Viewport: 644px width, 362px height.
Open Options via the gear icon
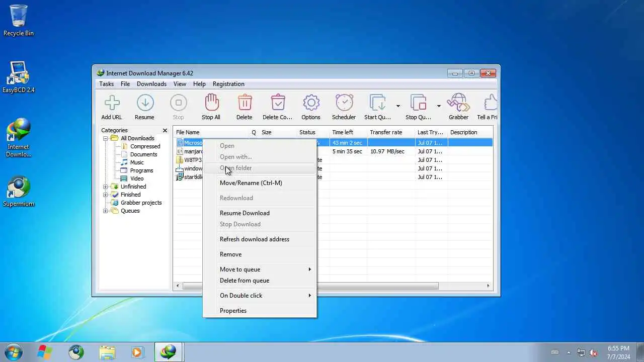[311, 103]
